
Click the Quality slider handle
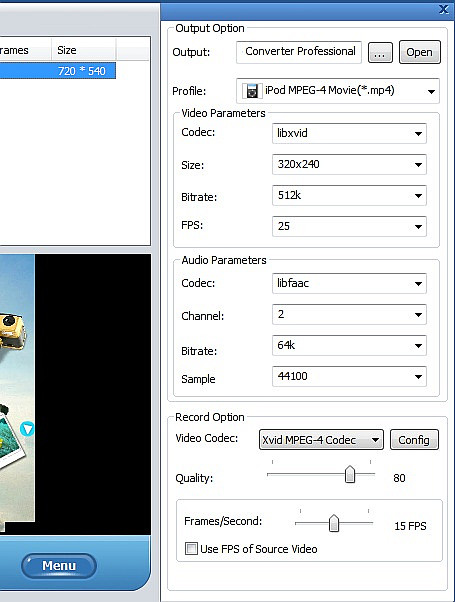click(350, 474)
